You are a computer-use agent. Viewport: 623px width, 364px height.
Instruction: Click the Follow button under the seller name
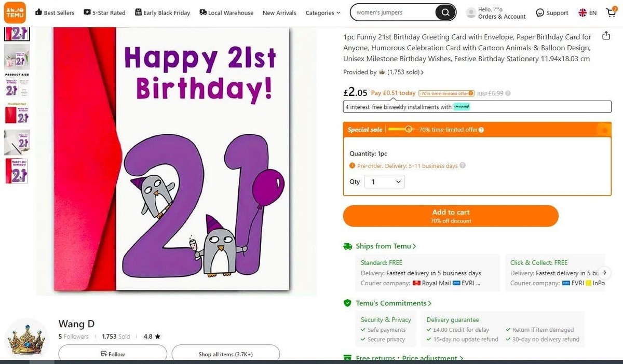coord(112,353)
